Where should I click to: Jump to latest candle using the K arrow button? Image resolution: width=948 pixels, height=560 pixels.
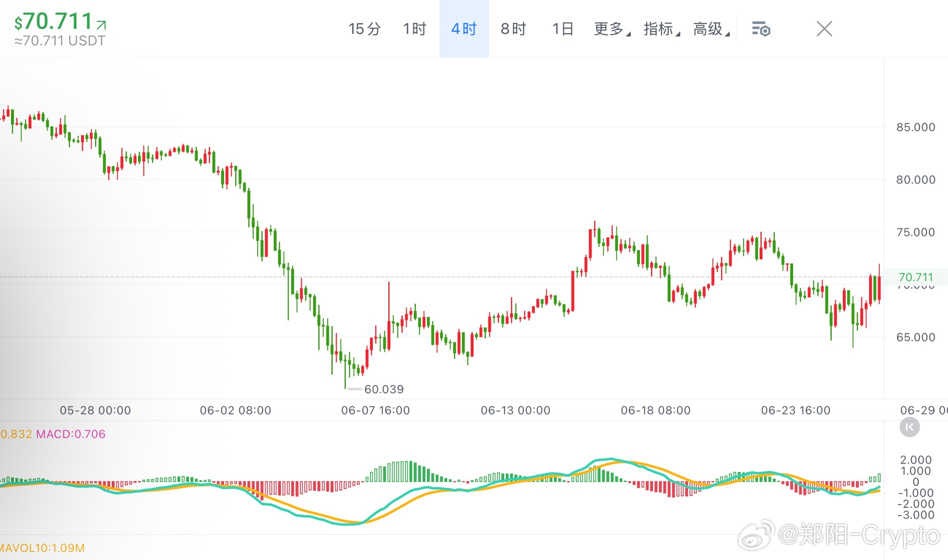(909, 427)
